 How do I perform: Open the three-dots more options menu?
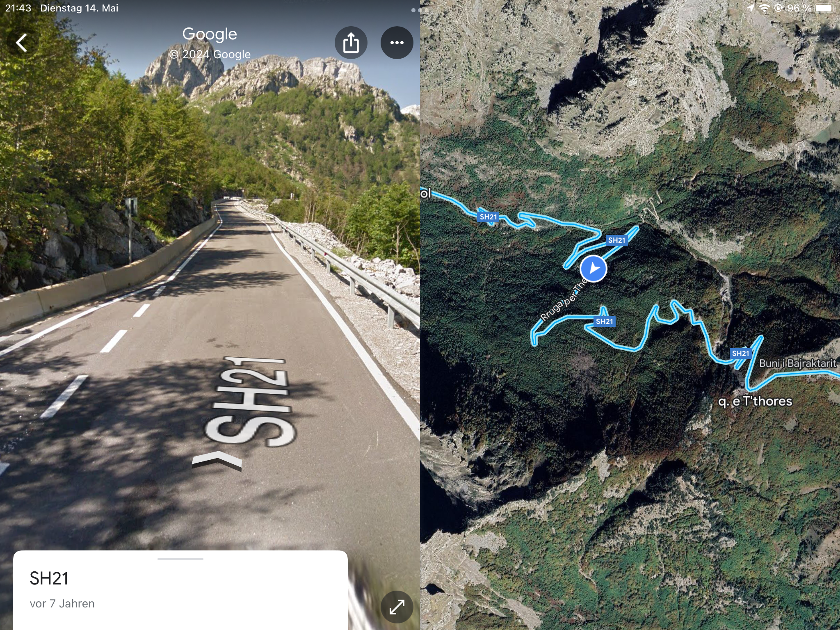(397, 43)
